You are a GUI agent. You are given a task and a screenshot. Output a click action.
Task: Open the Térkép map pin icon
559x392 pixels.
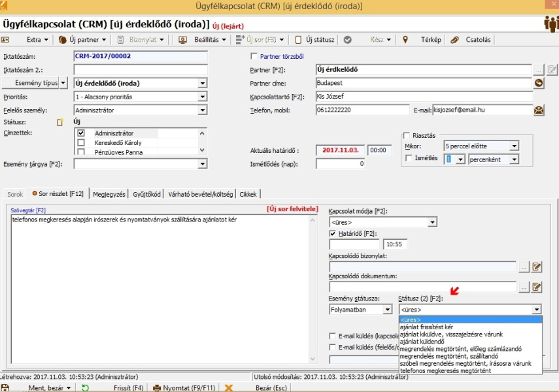tap(405, 40)
